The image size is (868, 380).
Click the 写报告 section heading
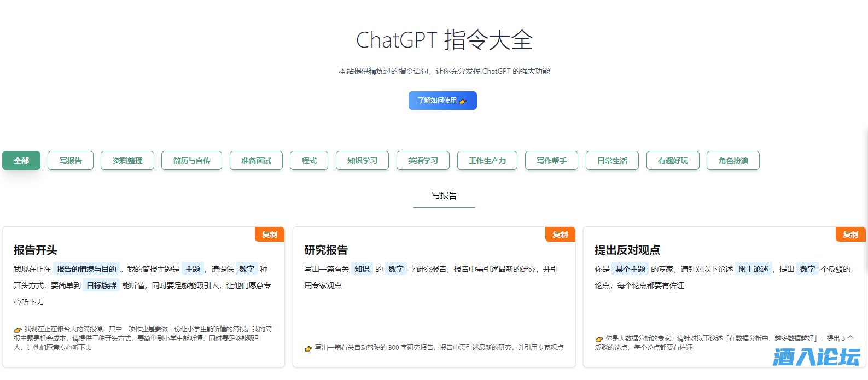coord(444,196)
